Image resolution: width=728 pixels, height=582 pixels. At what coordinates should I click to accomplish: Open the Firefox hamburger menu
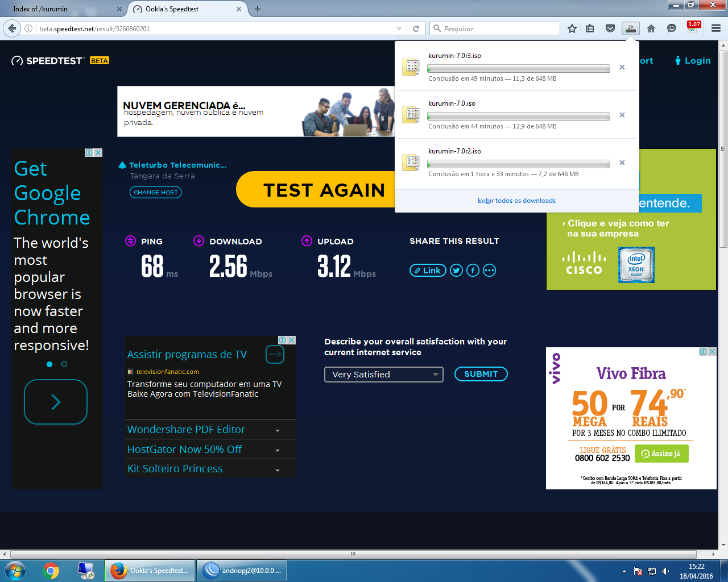[716, 28]
